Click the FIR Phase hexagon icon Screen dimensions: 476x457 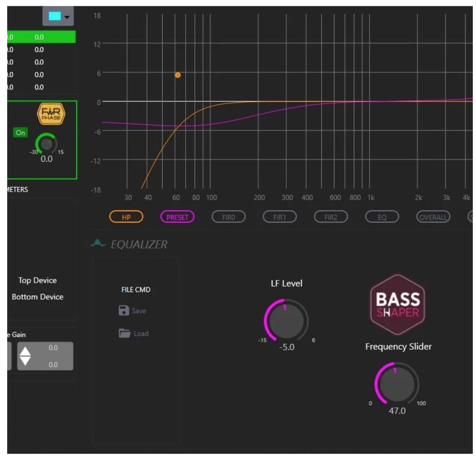coord(51,114)
